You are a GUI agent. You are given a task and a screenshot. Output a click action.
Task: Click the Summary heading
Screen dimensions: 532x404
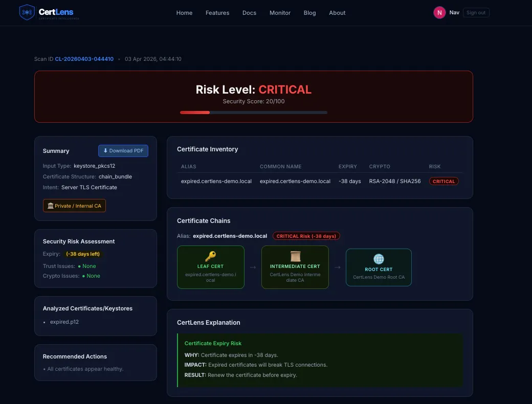pos(56,151)
